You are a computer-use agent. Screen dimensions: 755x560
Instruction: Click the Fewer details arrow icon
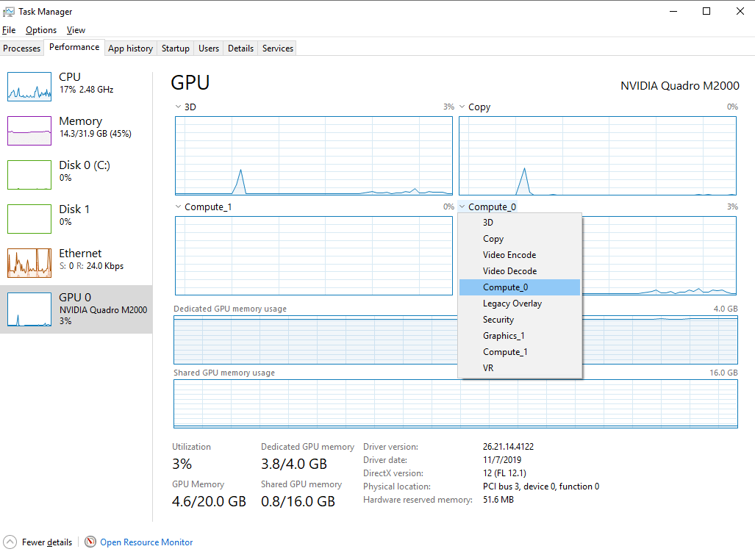10,542
